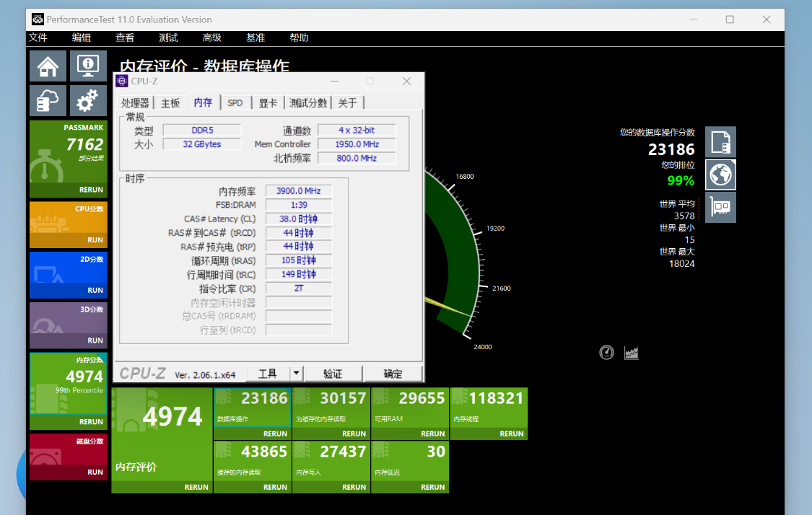The image size is (812, 515).
Task: Click the PerformanceTest title bar app icon
Action: tap(38, 19)
